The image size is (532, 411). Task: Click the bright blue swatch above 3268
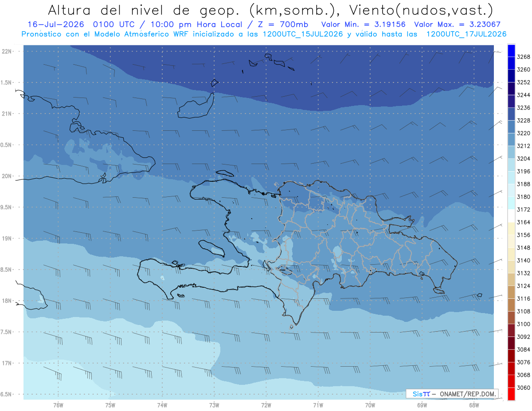[511, 51]
